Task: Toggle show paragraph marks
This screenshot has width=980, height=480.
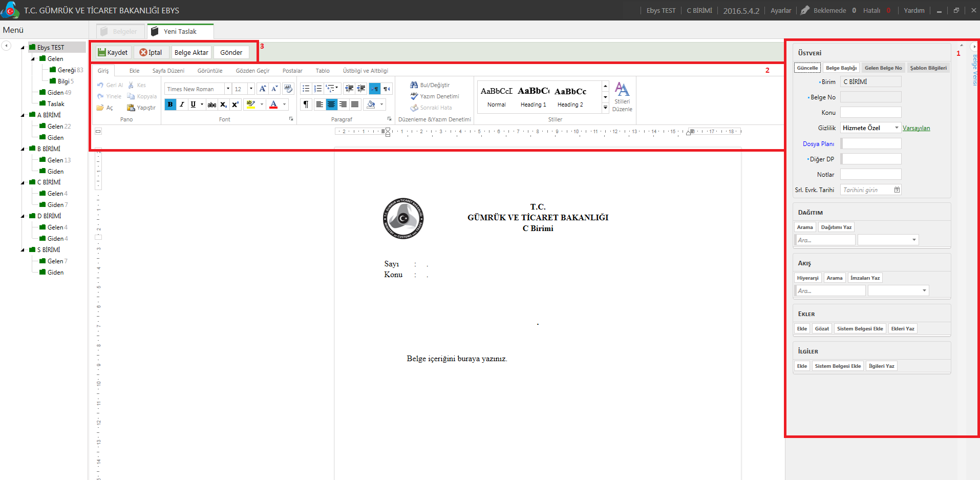Action: pyautogui.click(x=306, y=105)
